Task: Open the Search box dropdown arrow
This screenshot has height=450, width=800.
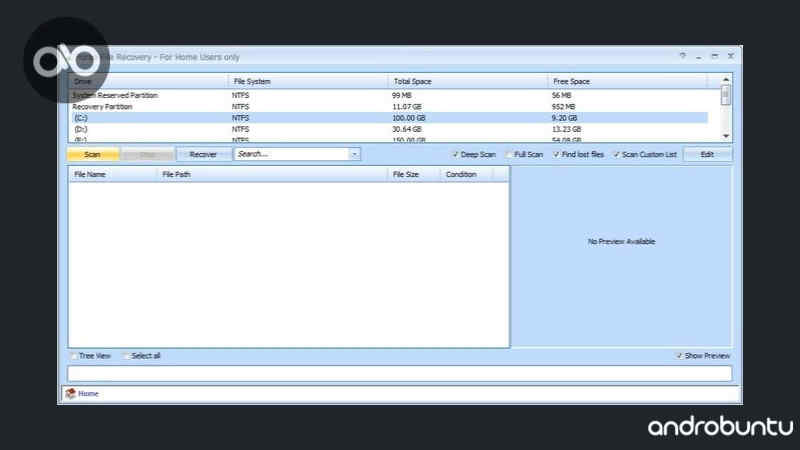Action: [354, 155]
